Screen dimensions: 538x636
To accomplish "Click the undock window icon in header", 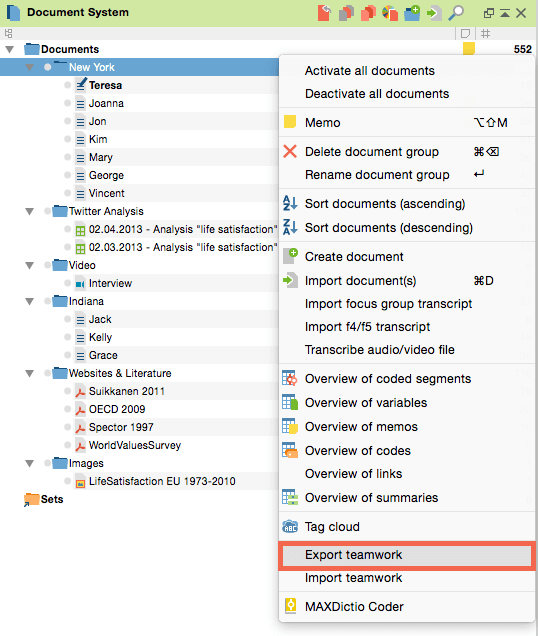I will coord(489,13).
